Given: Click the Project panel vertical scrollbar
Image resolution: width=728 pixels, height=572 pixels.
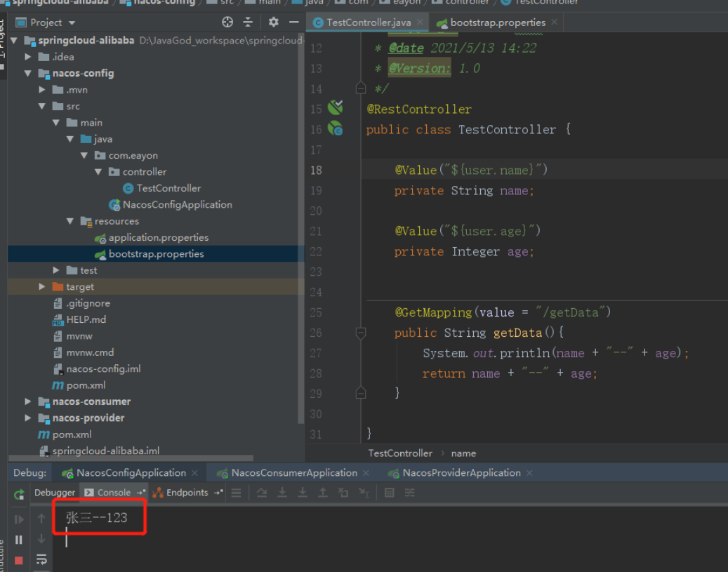Looking at the screenshot, I should tap(301, 227).
